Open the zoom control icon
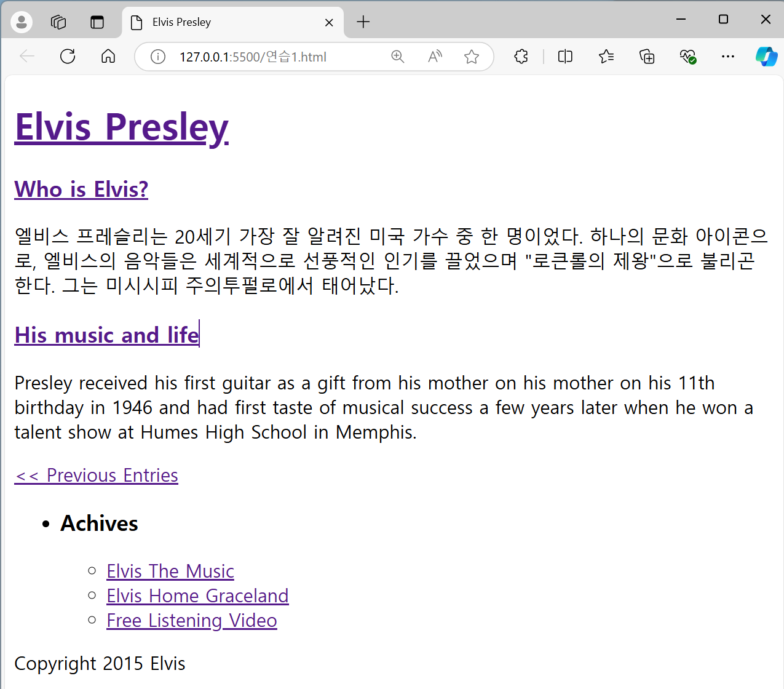 click(398, 57)
